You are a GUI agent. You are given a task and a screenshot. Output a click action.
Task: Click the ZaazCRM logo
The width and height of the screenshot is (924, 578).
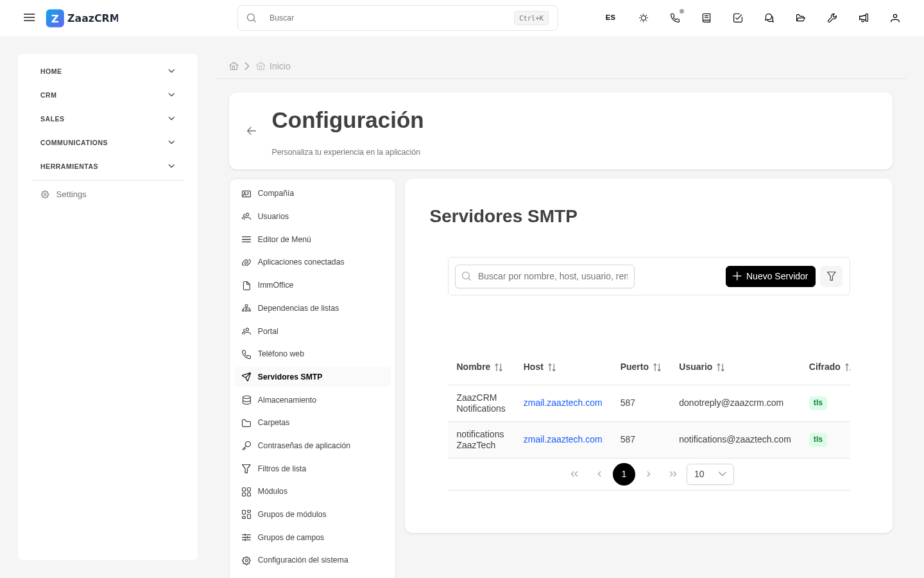82,18
